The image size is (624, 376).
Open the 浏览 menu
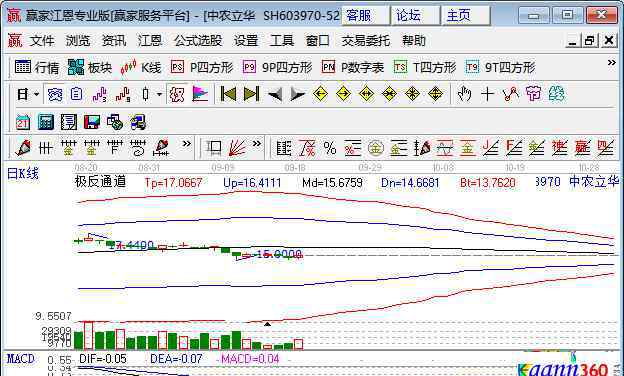(78, 41)
